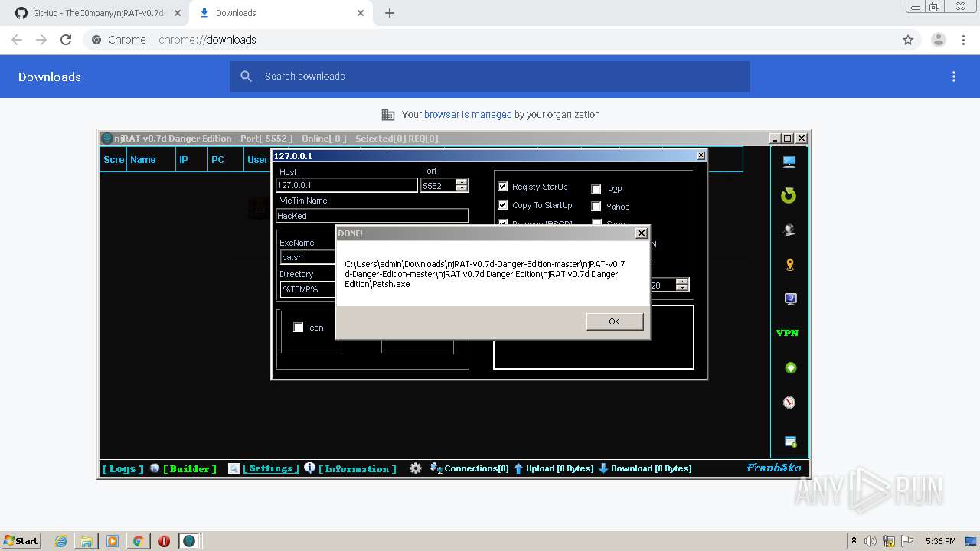Open Windows Explorer folder in taskbar

click(87, 541)
